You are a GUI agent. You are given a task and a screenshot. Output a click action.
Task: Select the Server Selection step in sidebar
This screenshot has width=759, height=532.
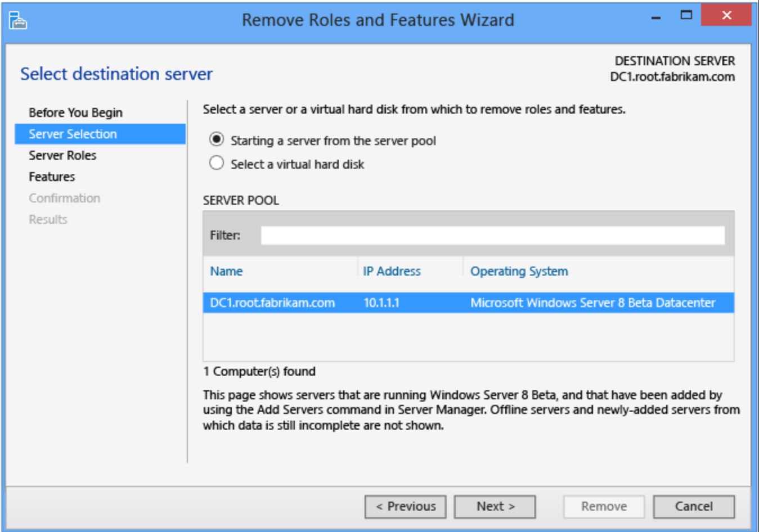click(x=73, y=134)
